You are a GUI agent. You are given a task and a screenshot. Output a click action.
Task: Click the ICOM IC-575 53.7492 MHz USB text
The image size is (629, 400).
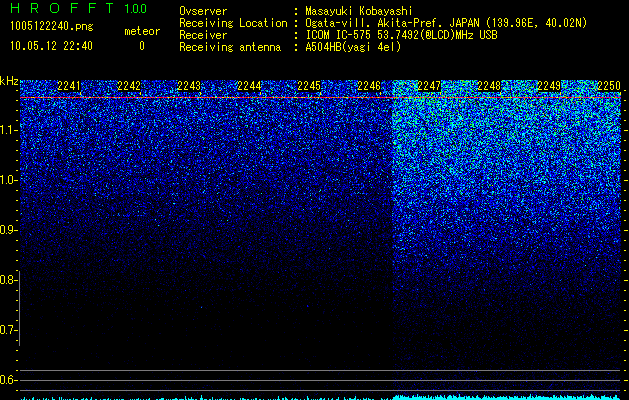401,35
